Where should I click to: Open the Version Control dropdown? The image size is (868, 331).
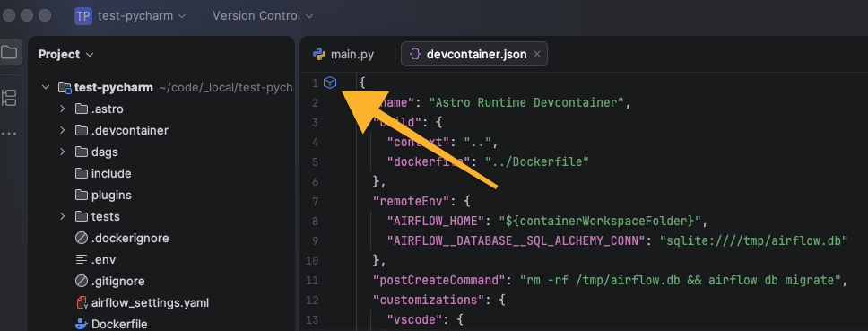pos(263,16)
